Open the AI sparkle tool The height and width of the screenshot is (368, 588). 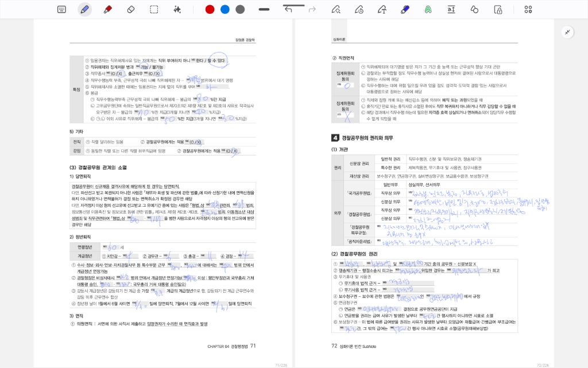[x=177, y=9]
